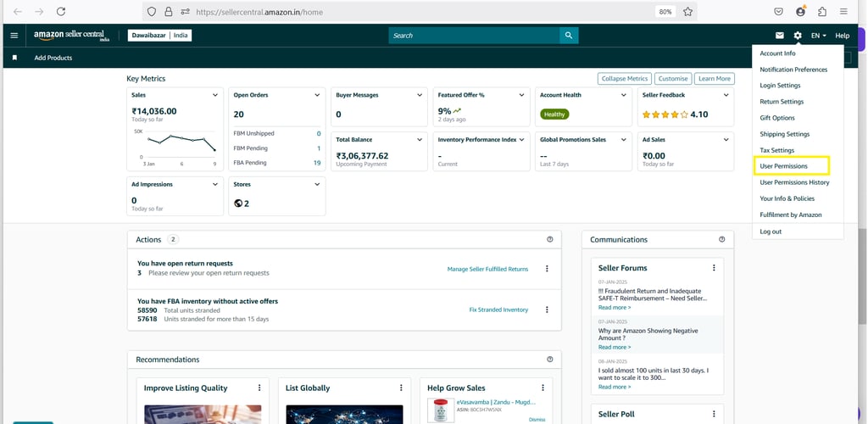Click into the Seller Central search field

click(x=474, y=36)
